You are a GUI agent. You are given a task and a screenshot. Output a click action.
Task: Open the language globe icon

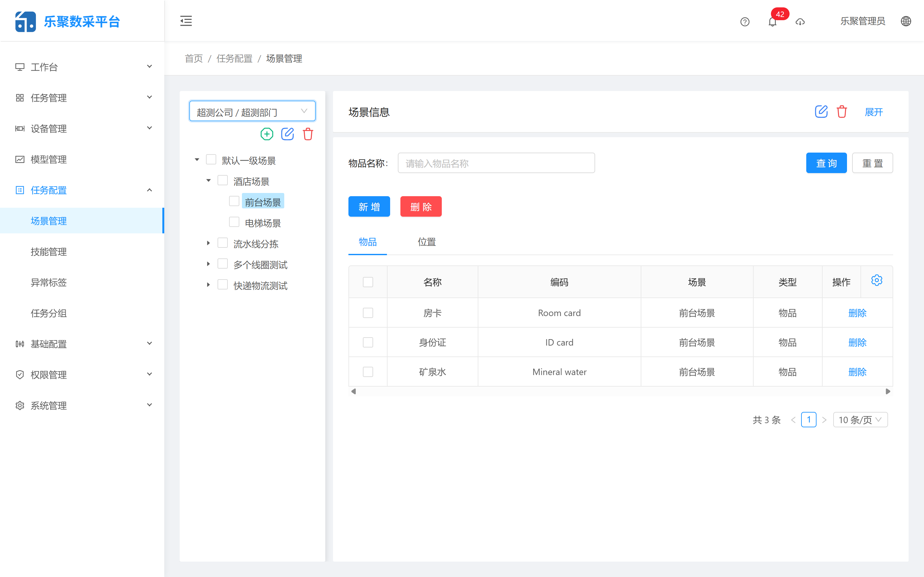tap(906, 21)
